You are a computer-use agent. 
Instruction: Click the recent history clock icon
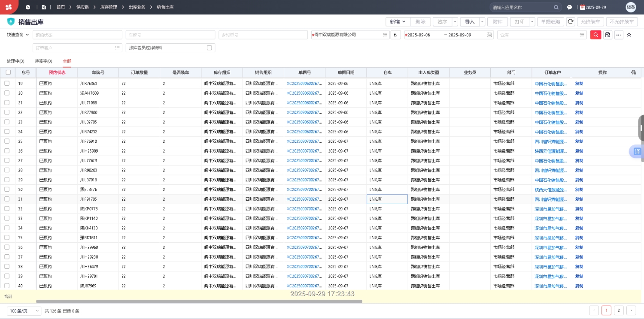pyautogui.click(x=28, y=7)
